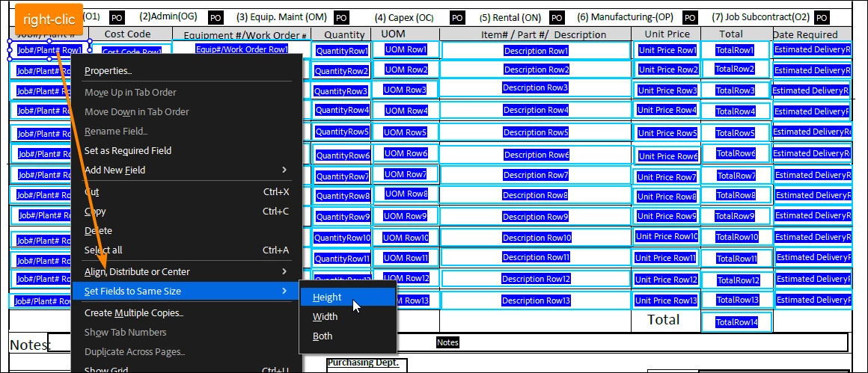Select the QuantityRow1 form field

341,51
